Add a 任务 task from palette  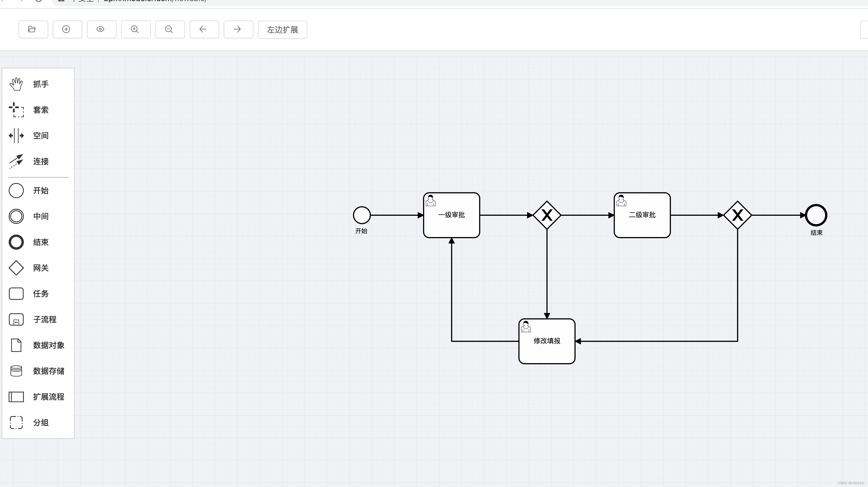coord(16,294)
